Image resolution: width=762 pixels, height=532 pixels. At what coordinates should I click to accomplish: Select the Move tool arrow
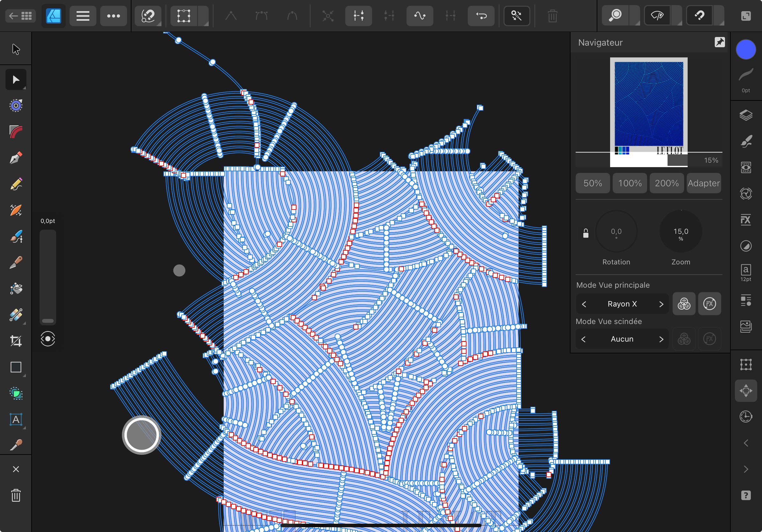[16, 49]
